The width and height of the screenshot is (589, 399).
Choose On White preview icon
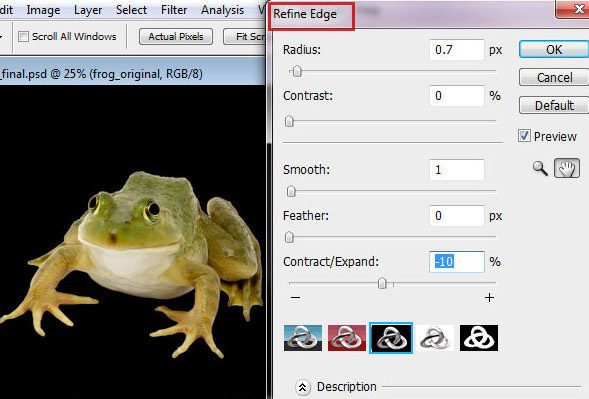tap(435, 338)
